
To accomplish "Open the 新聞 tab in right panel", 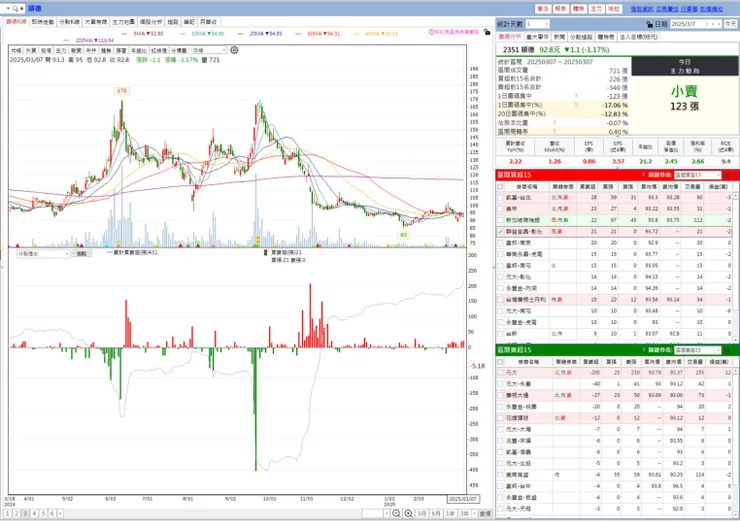I will tap(559, 37).
